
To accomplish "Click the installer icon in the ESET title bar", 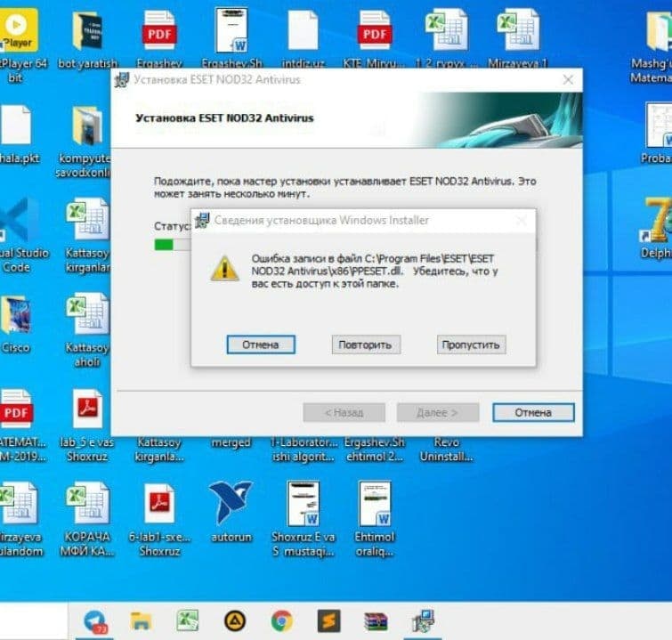I will pos(122,80).
